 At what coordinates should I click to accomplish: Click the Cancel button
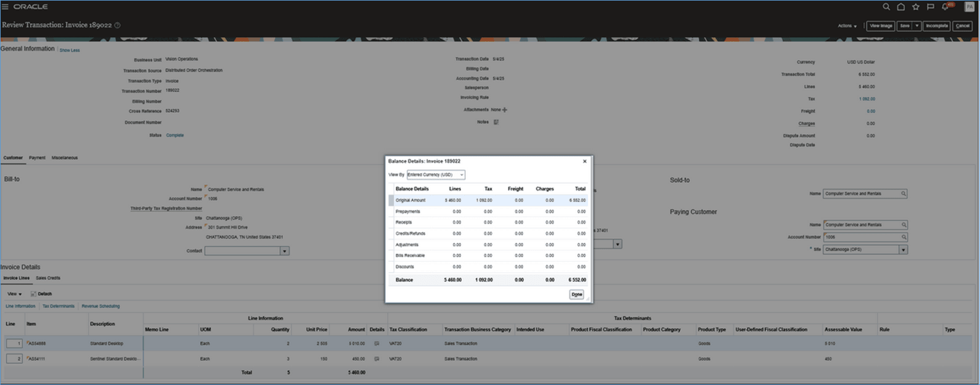click(962, 26)
